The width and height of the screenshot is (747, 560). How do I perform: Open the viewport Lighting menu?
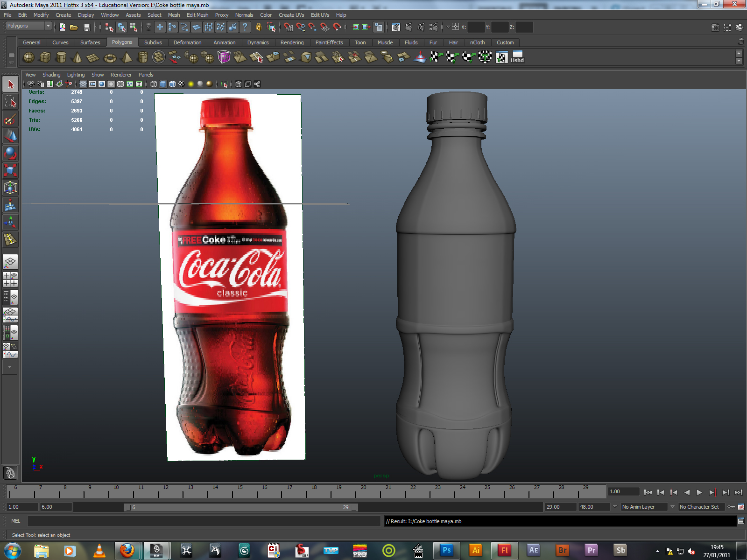[76, 75]
